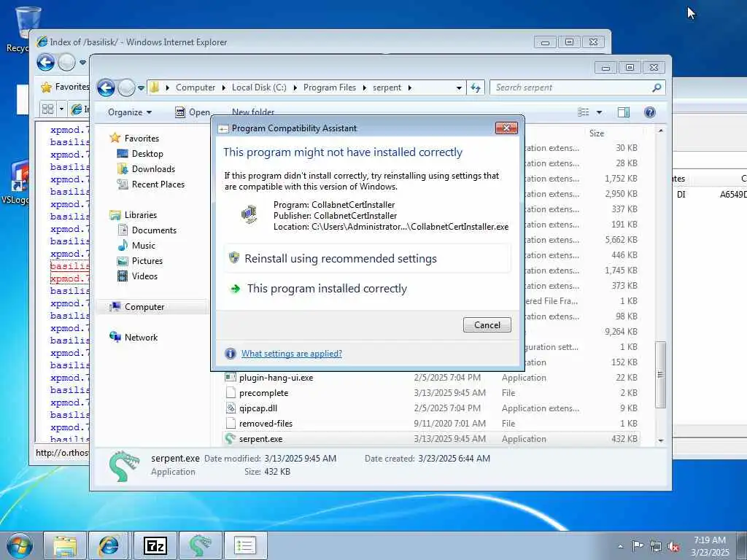
Task: Click Cancel in Program Compatibility Assistant
Action: click(487, 324)
